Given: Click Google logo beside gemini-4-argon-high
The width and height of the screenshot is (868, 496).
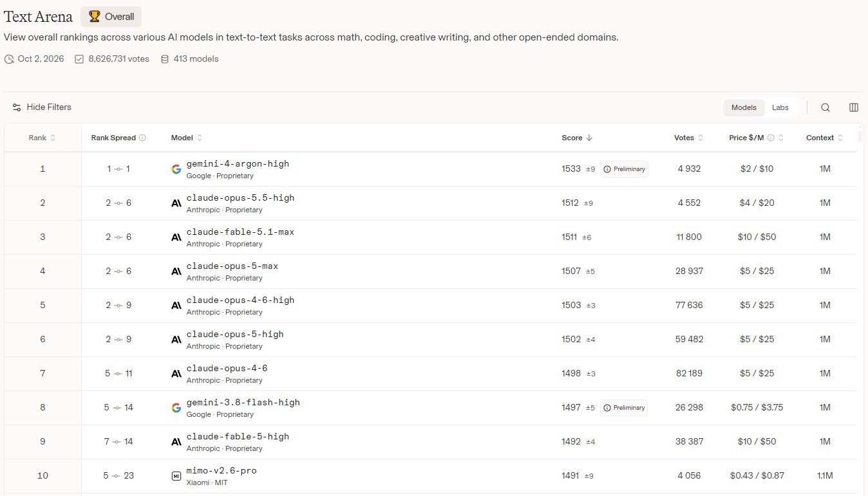Looking at the screenshot, I should coord(176,169).
